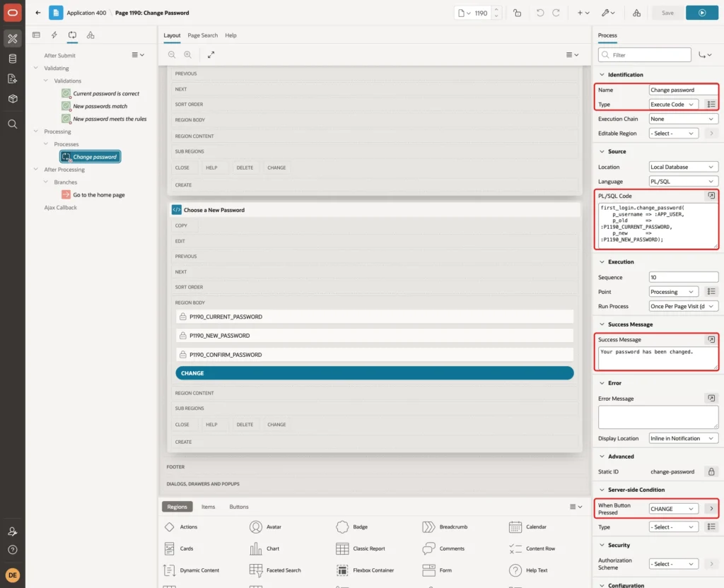This screenshot has width=724, height=588.
Task: Open the Location Local Database dropdown
Action: [x=684, y=167]
